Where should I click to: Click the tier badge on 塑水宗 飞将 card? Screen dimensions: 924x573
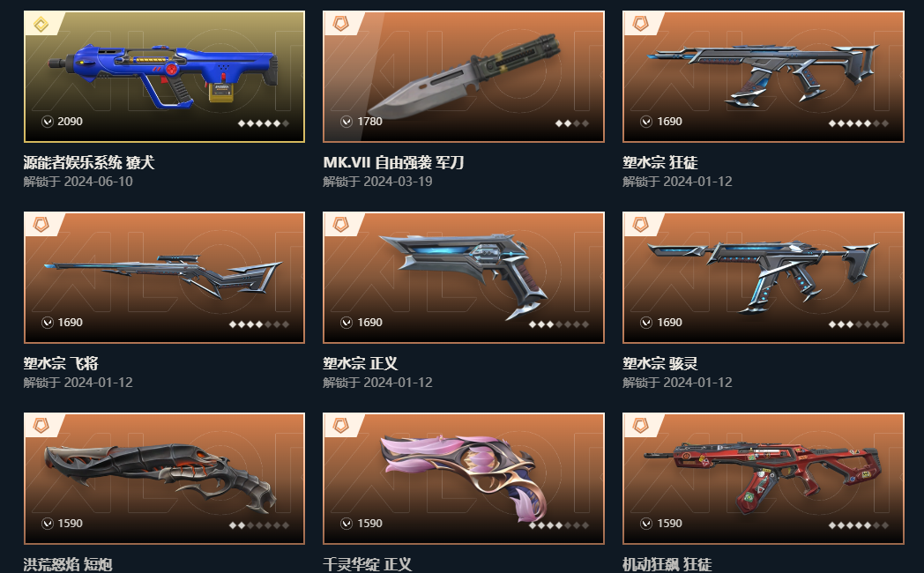coord(41,225)
